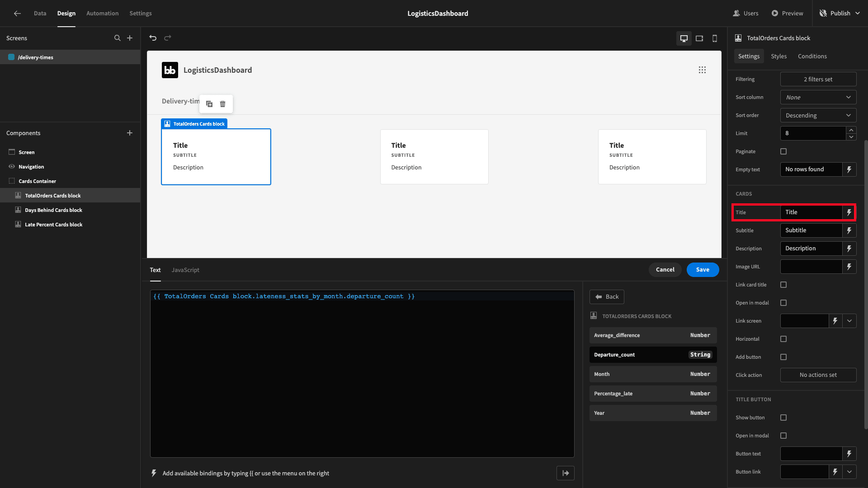Search screens with magnifier icon

coord(118,38)
